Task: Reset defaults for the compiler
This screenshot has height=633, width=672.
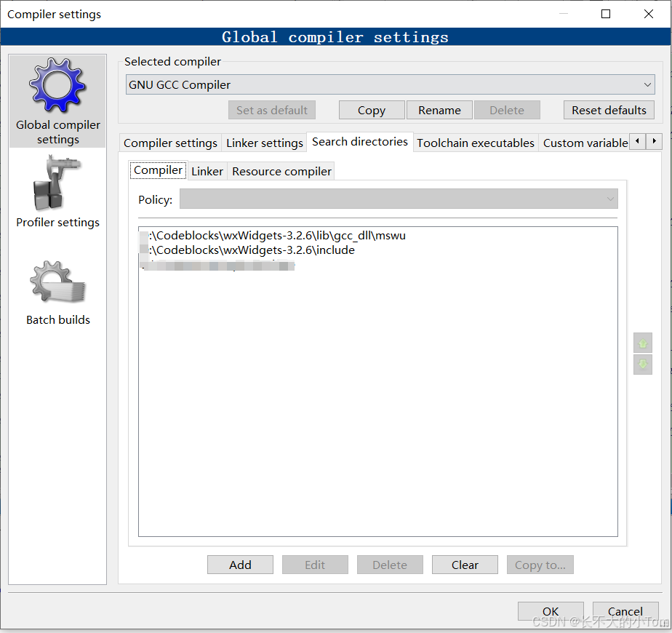Action: (609, 110)
